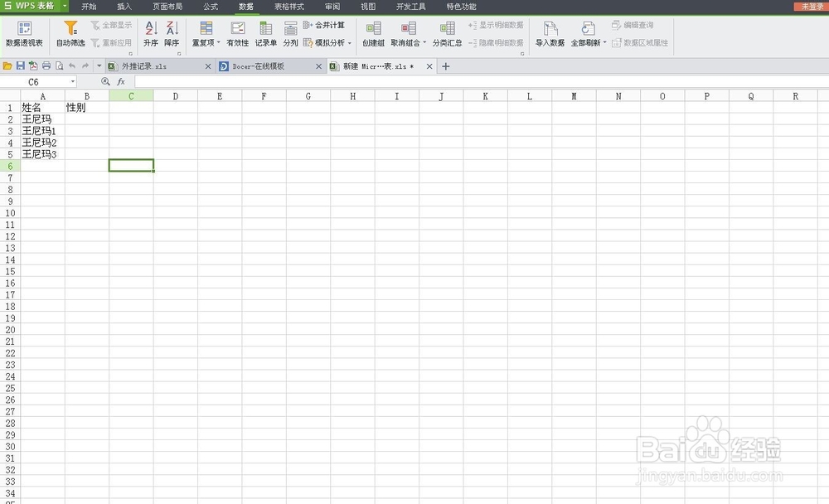
Task: Close the 新建 Micr…表.xls tab
Action: (x=429, y=66)
